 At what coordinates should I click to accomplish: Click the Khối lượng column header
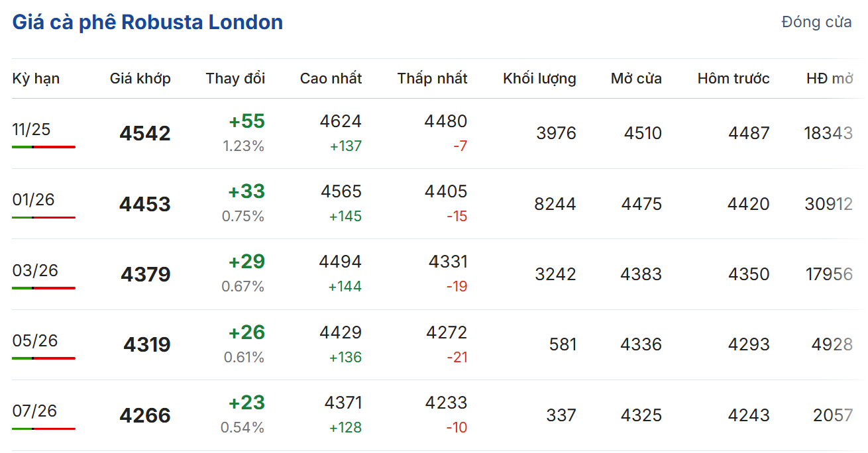(x=539, y=79)
